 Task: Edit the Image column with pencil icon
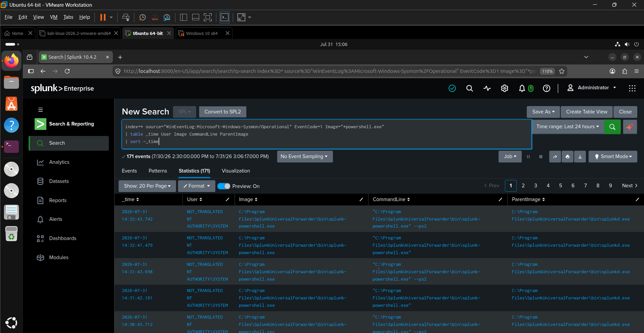(361, 199)
